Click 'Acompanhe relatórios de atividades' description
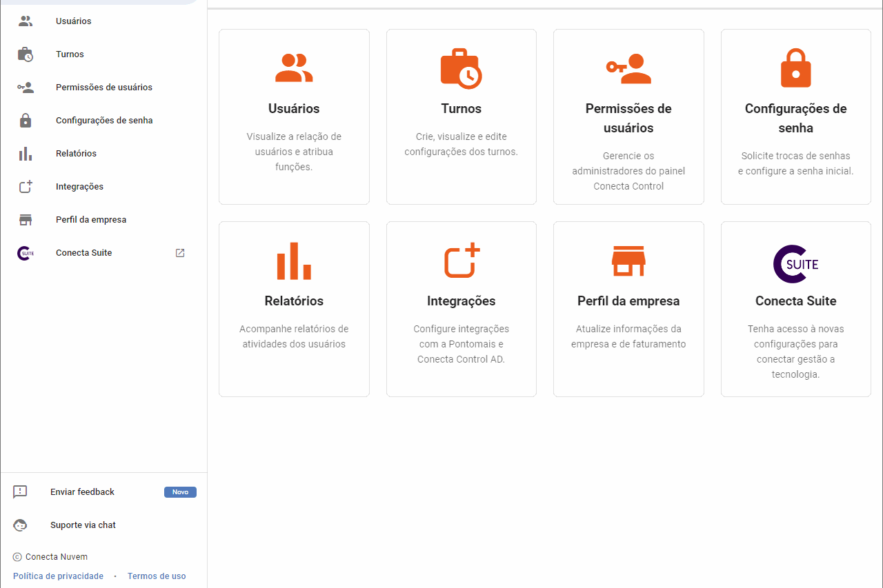This screenshot has width=883, height=588. point(294,336)
